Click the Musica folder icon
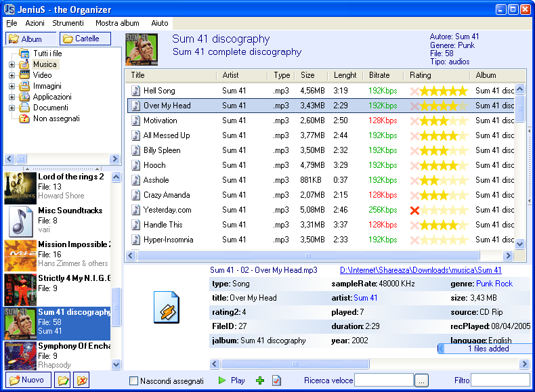535x392 pixels. pyautogui.click(x=24, y=64)
